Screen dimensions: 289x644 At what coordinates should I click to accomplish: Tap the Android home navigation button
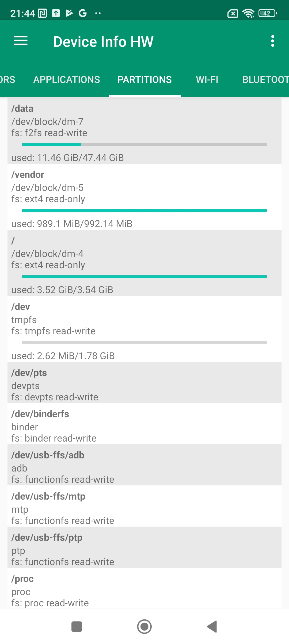(144, 626)
